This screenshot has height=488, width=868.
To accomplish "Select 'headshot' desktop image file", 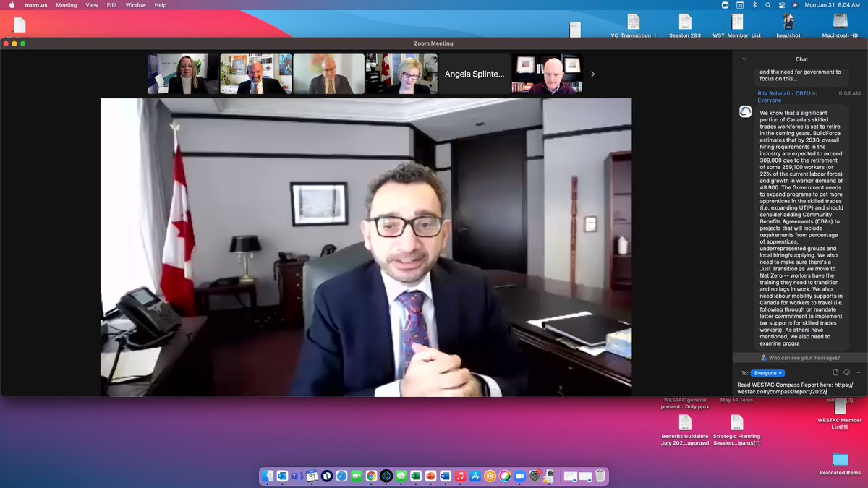I will tap(788, 25).
